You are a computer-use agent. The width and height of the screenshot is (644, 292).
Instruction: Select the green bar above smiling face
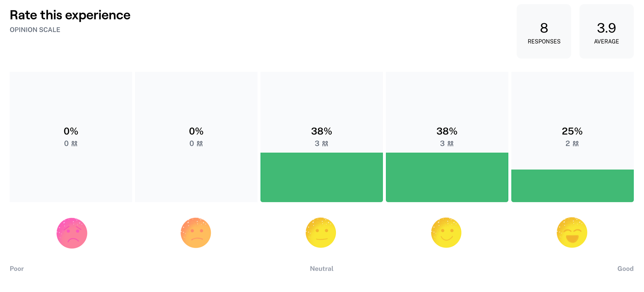(x=447, y=177)
